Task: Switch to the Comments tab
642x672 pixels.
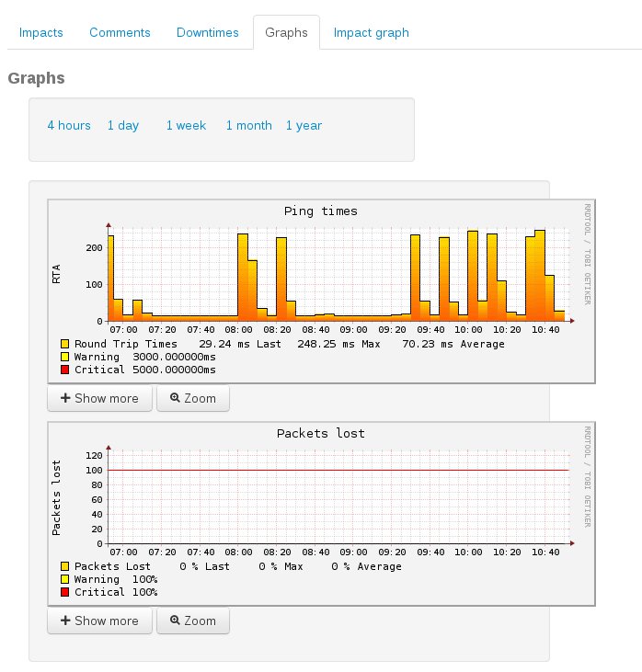Action: (120, 32)
